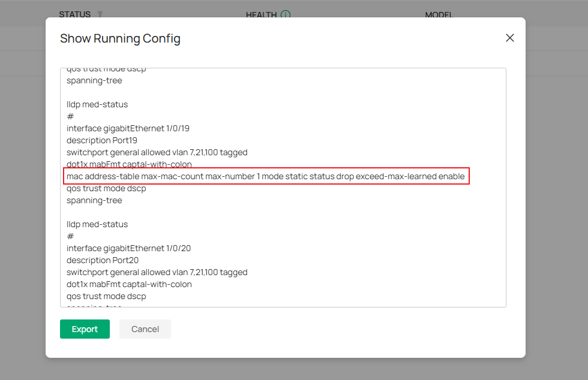The height and width of the screenshot is (380, 588).
Task: Click the STATUS column header
Action: (74, 14)
